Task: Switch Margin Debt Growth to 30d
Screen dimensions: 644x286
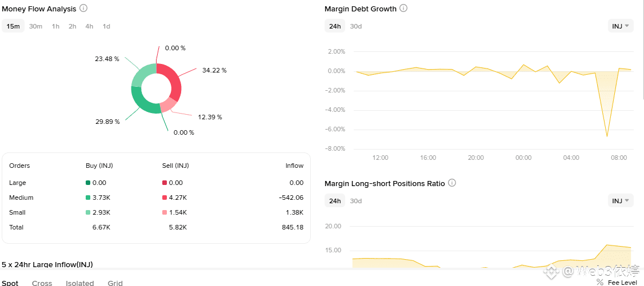Action: coord(356,26)
